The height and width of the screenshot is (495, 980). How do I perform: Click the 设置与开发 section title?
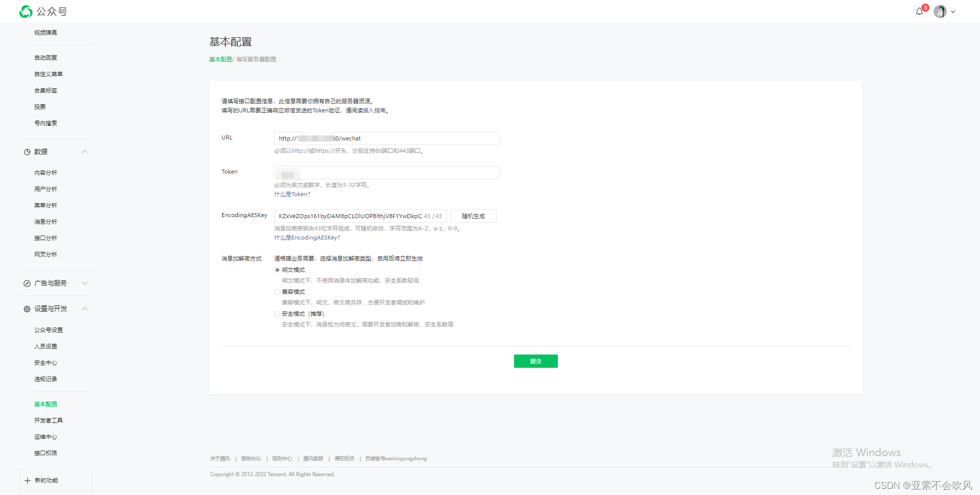(51, 309)
